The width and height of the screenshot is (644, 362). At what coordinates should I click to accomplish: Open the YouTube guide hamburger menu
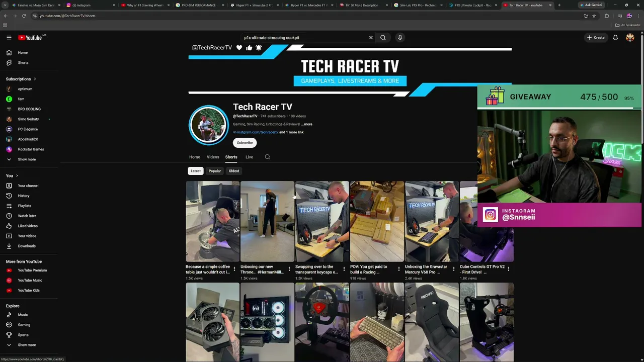pyautogui.click(x=9, y=38)
